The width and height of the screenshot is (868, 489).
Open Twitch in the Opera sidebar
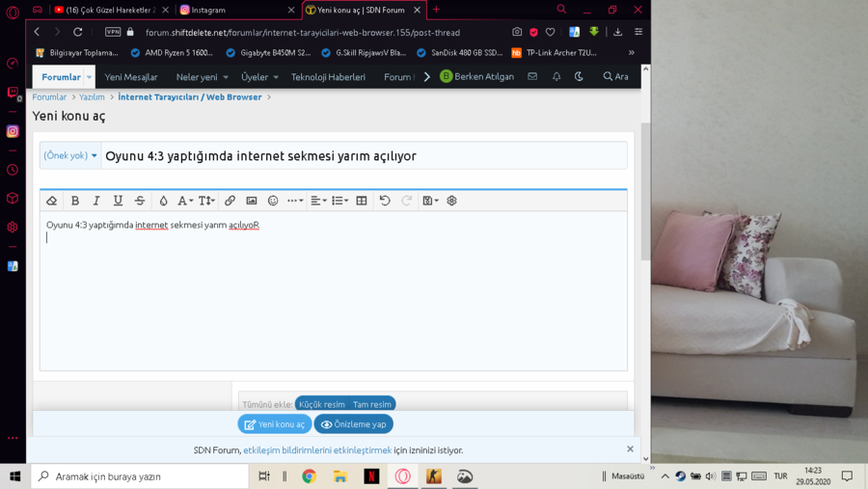pyautogui.click(x=13, y=92)
